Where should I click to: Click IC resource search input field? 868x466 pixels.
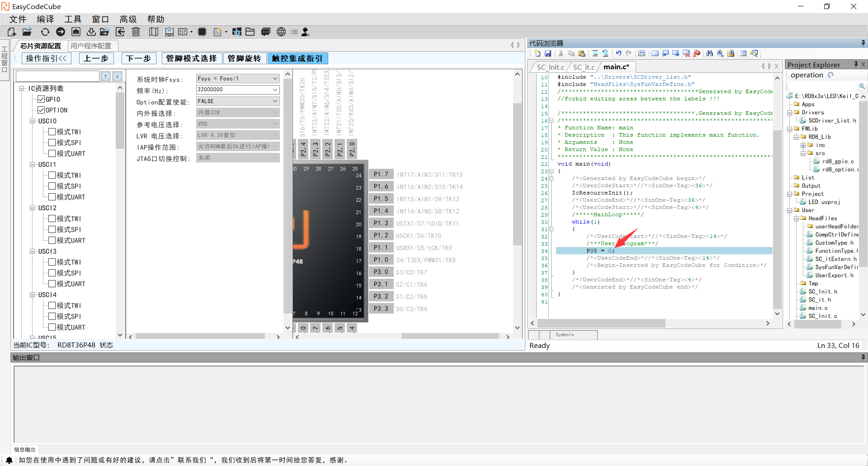(x=57, y=76)
